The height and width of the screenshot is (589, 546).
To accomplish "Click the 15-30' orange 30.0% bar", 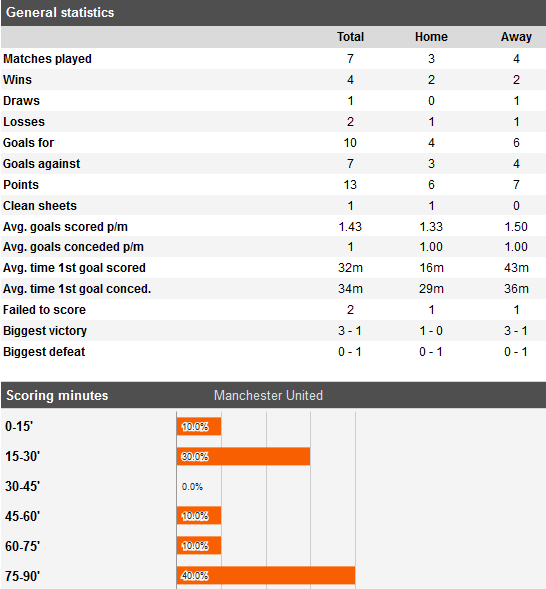I will (244, 456).
